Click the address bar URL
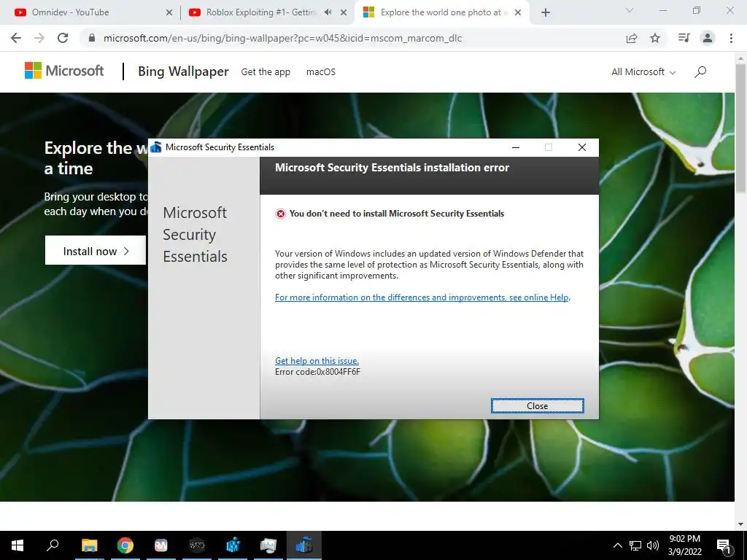747x560 pixels. 282,38
